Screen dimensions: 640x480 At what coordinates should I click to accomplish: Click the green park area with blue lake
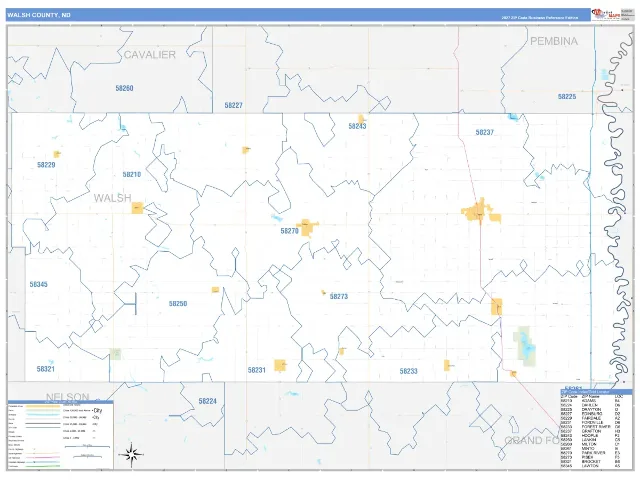pos(524,346)
